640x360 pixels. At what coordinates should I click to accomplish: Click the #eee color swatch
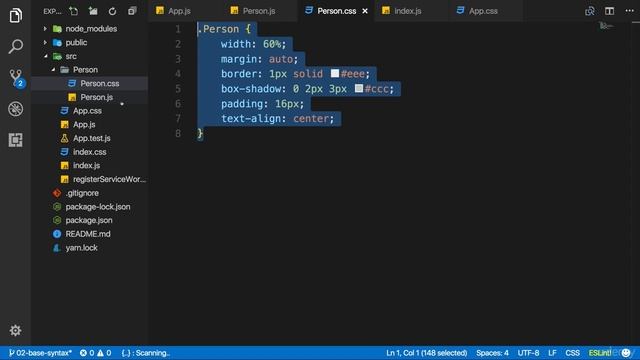pyautogui.click(x=335, y=73)
